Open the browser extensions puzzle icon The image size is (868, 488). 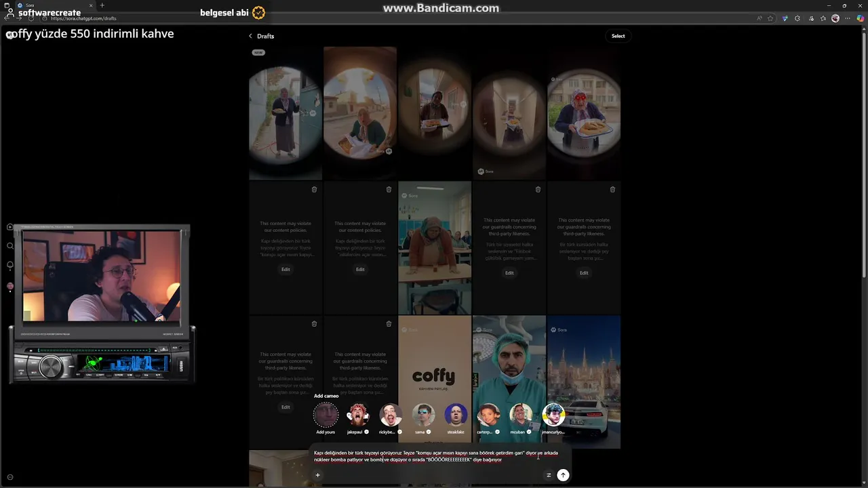(797, 18)
